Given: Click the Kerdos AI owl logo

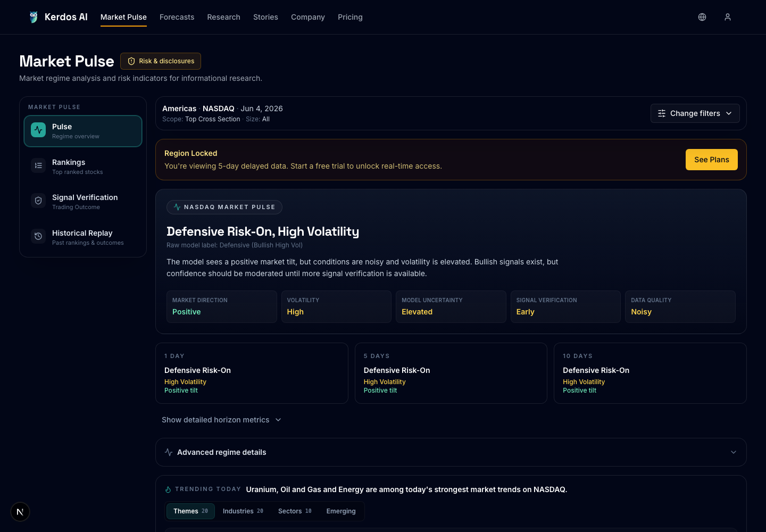Looking at the screenshot, I should (34, 17).
